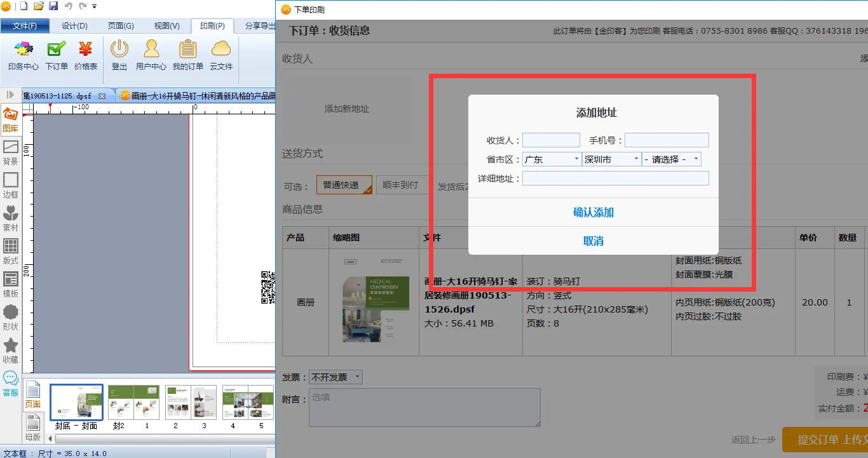Switch to the 页面 pages view
This screenshot has width=868, height=458.
[x=33, y=395]
